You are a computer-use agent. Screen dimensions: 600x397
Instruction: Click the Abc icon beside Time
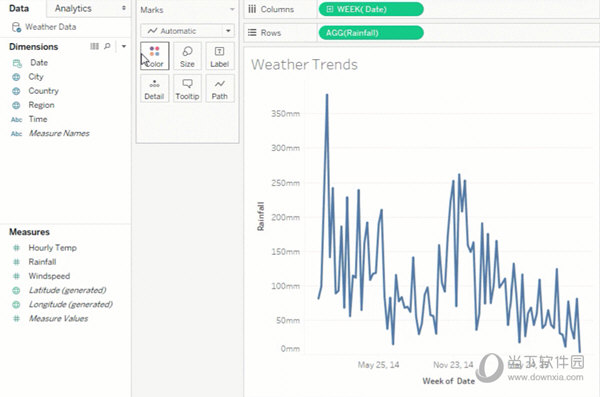(x=16, y=119)
